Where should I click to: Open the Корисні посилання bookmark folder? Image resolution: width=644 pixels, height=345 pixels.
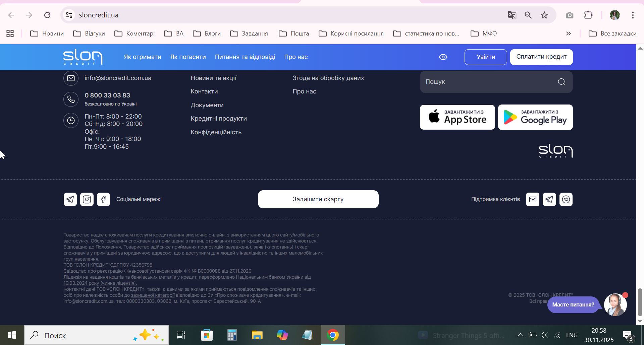351,33
